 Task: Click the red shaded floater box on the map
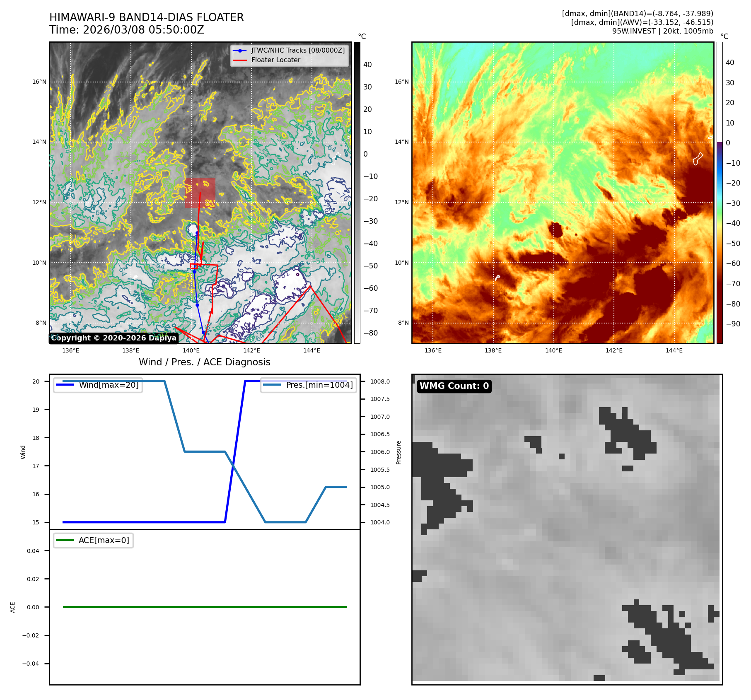[200, 192]
